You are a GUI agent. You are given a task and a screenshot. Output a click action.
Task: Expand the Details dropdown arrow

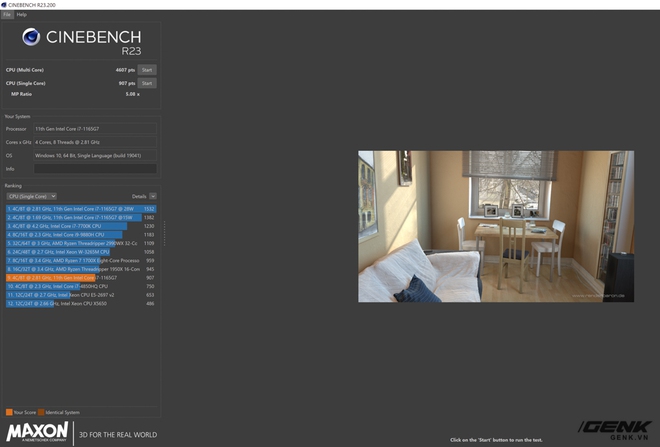pyautogui.click(x=153, y=196)
